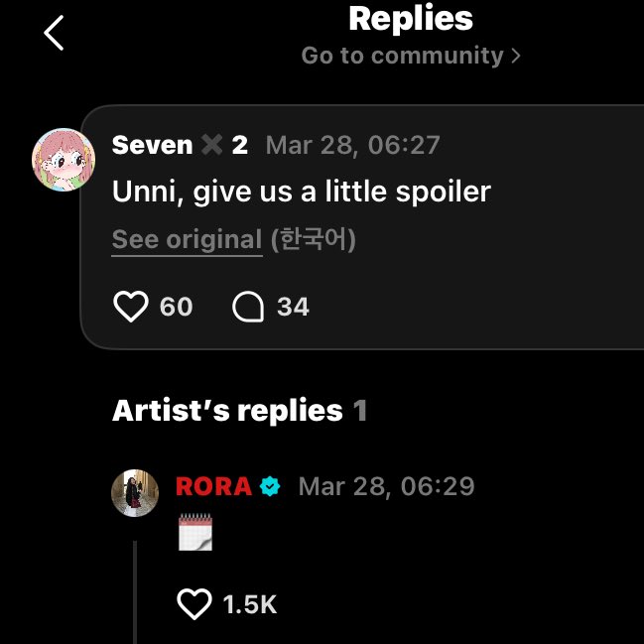Tap Seven username
The width and height of the screenshot is (644, 644).
[152, 145]
